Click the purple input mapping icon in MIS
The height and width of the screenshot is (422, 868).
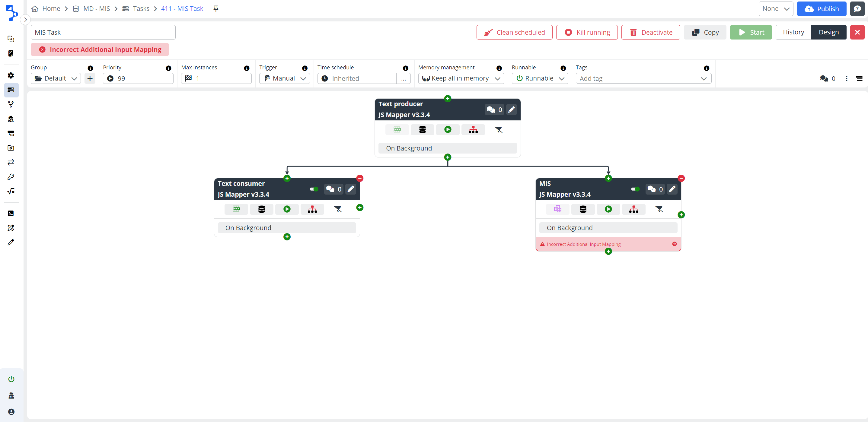(x=557, y=209)
